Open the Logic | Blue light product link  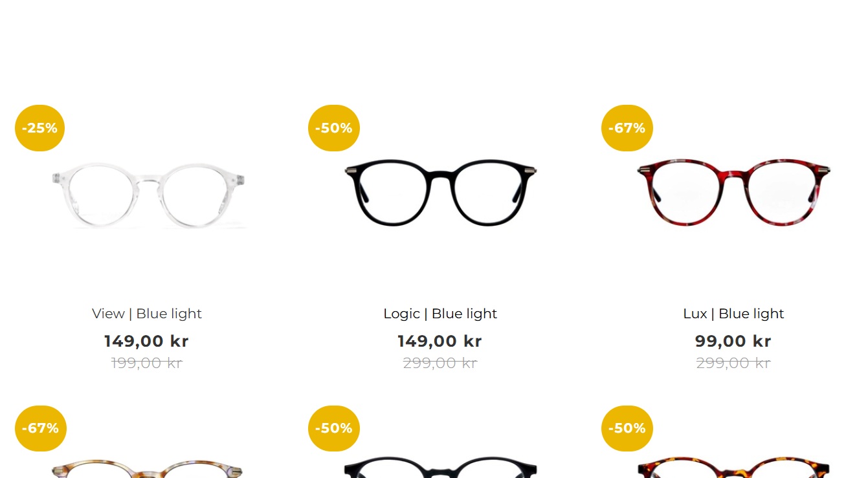pyautogui.click(x=440, y=314)
